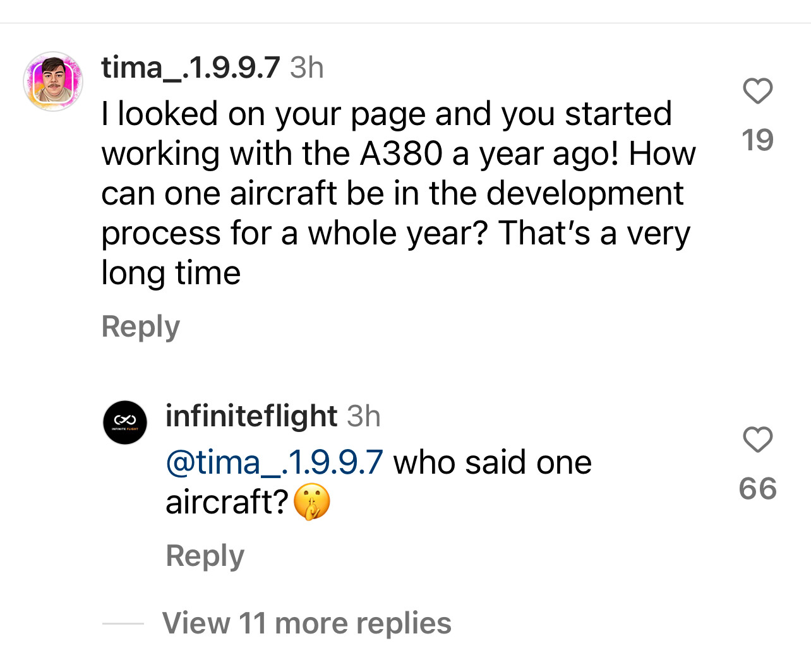
Task: View the 19 likes on tima's comment
Action: 757,140
